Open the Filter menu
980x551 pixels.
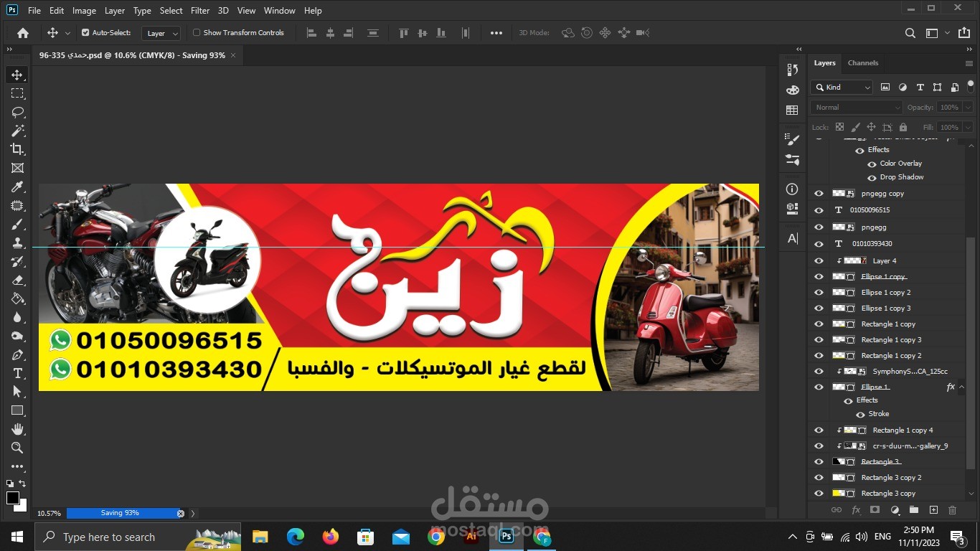pos(200,11)
